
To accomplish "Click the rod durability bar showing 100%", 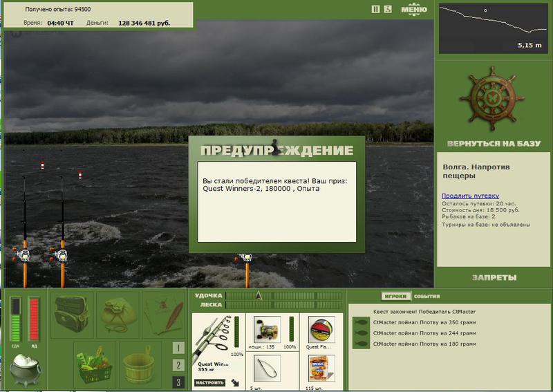I will click(x=236, y=332).
